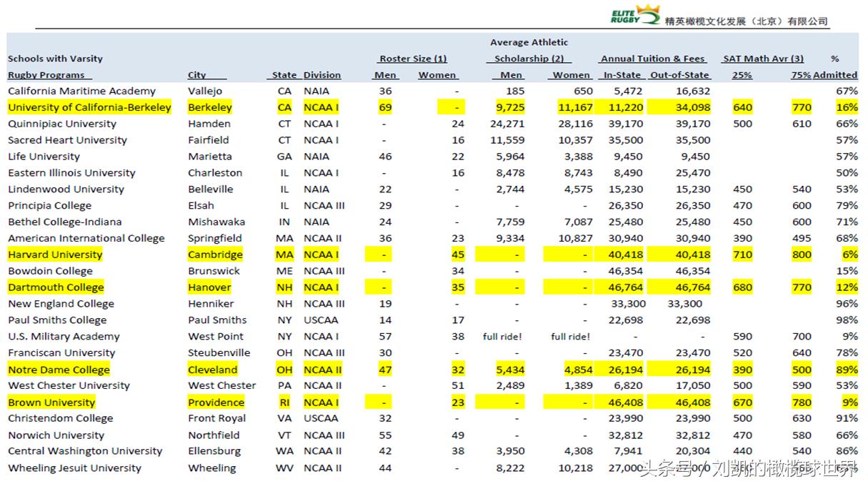
Task: Select the Wheeling Jesuit University cell
Action: tap(74, 468)
